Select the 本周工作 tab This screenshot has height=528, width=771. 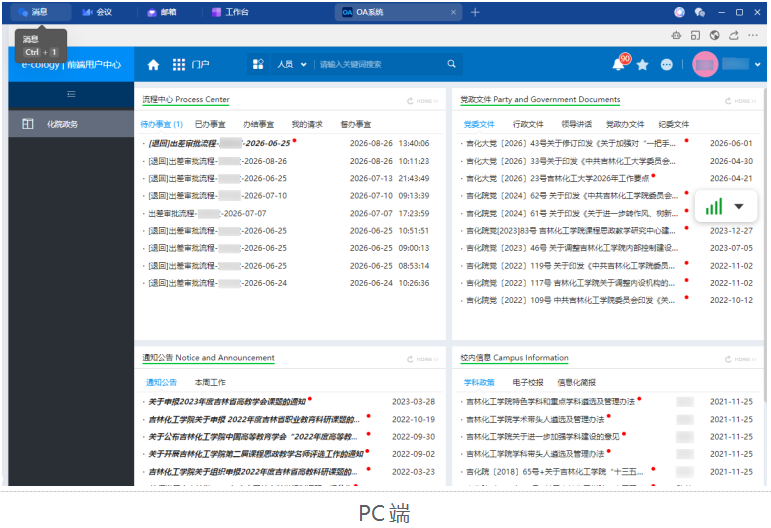click(210, 382)
